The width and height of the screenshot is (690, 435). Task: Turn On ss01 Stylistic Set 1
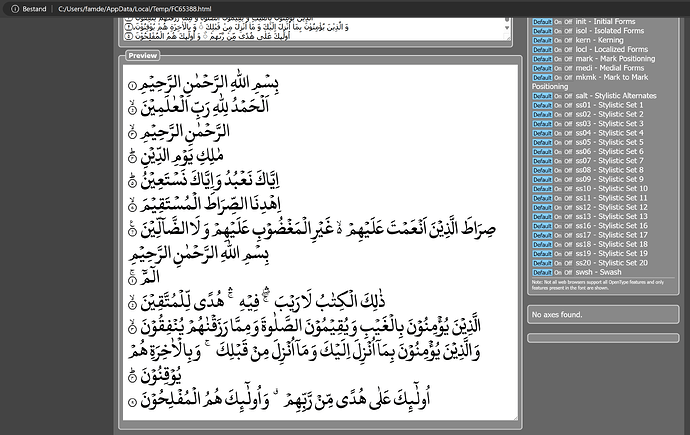pyautogui.click(x=558, y=105)
